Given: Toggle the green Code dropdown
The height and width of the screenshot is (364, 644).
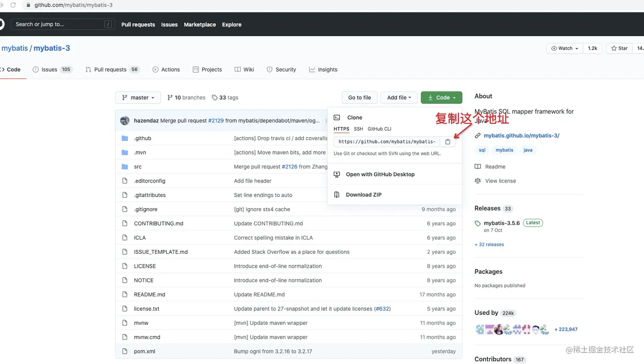Looking at the screenshot, I should 442,97.
